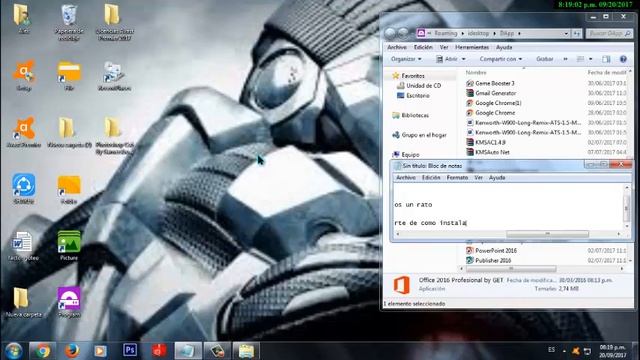This screenshot has width=640, height=360.
Task: Open the Compartir con dropdown
Action: point(501,59)
